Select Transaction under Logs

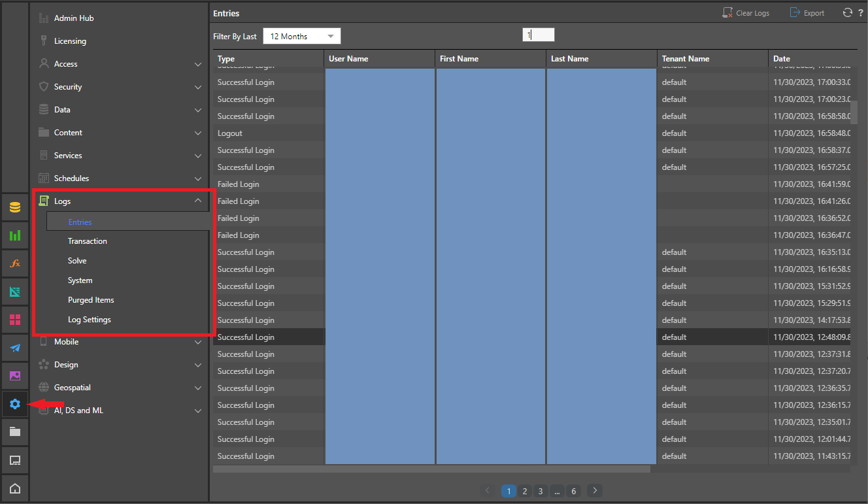point(88,241)
